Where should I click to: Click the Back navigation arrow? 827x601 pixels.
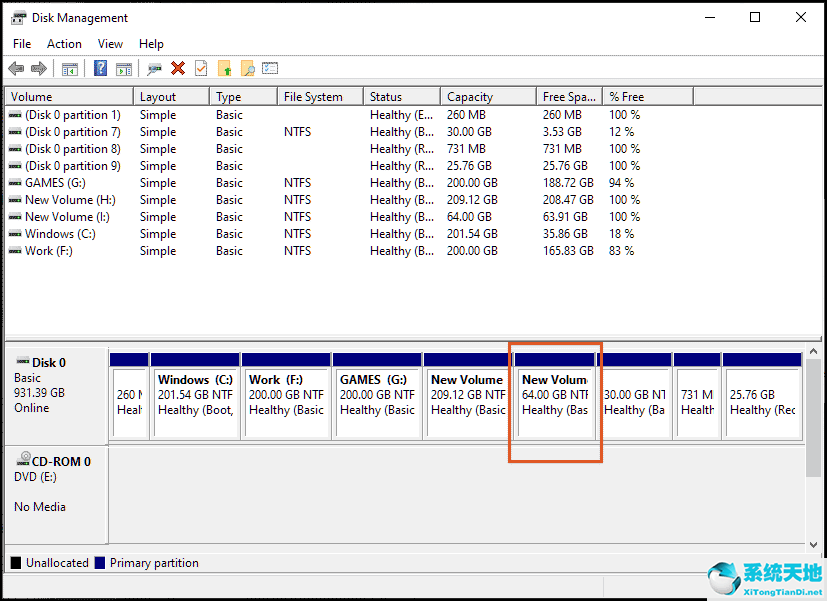pyautogui.click(x=16, y=68)
